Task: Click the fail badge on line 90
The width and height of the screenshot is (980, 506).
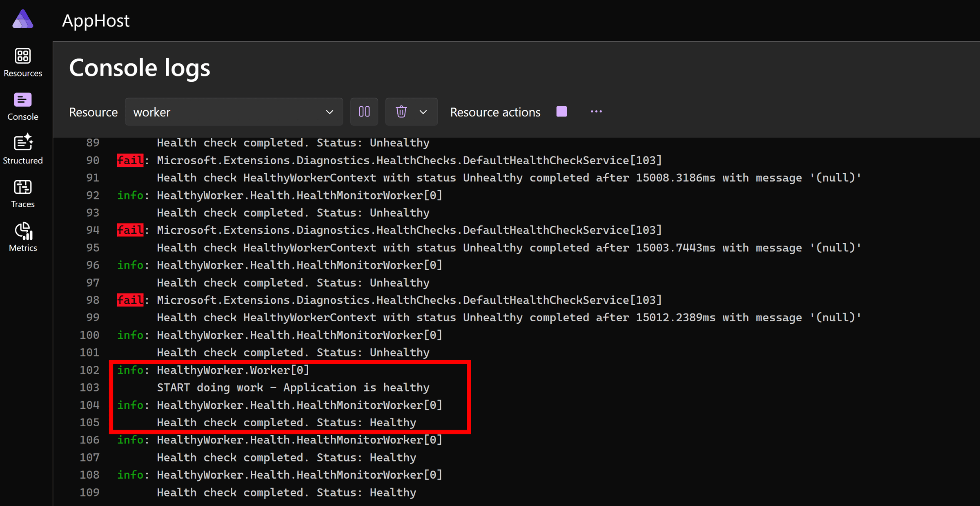Action: click(x=130, y=160)
